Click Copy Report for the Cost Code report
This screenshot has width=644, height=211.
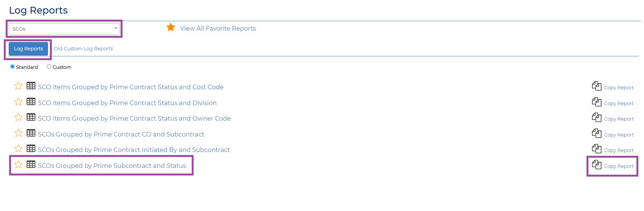[619, 87]
